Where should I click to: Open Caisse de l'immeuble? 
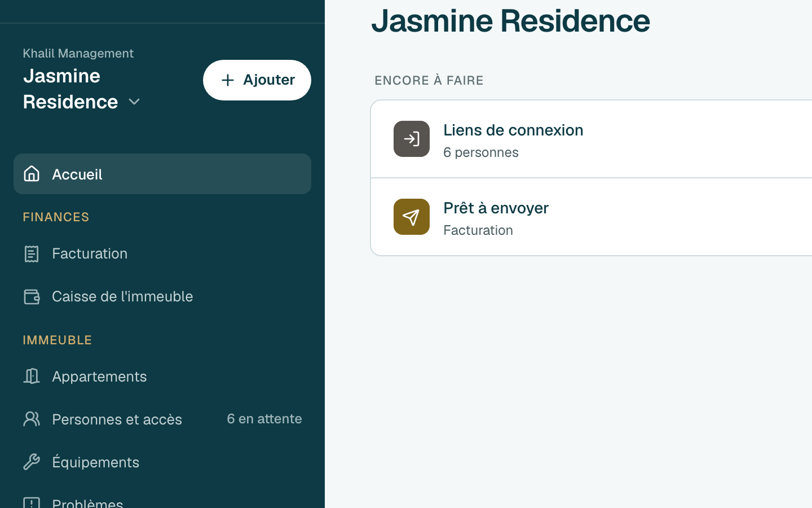(x=162, y=297)
